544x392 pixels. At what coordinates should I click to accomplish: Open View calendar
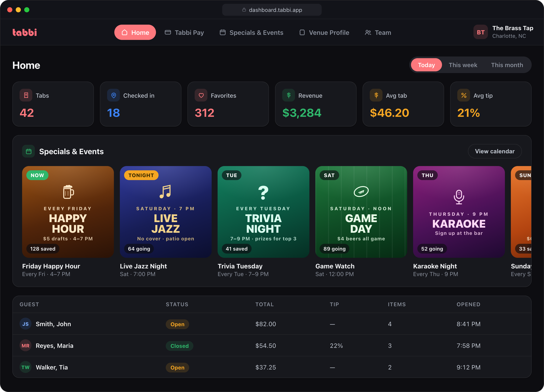tap(494, 151)
